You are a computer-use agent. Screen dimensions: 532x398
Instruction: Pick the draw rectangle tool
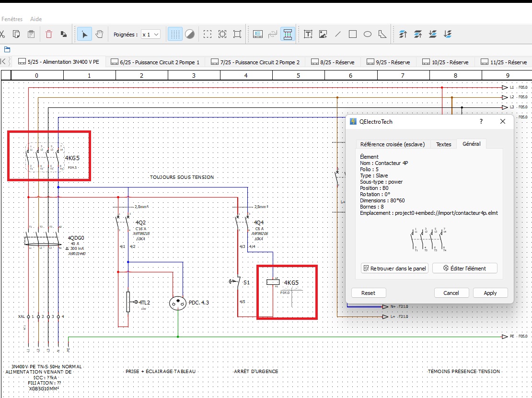coord(353,35)
